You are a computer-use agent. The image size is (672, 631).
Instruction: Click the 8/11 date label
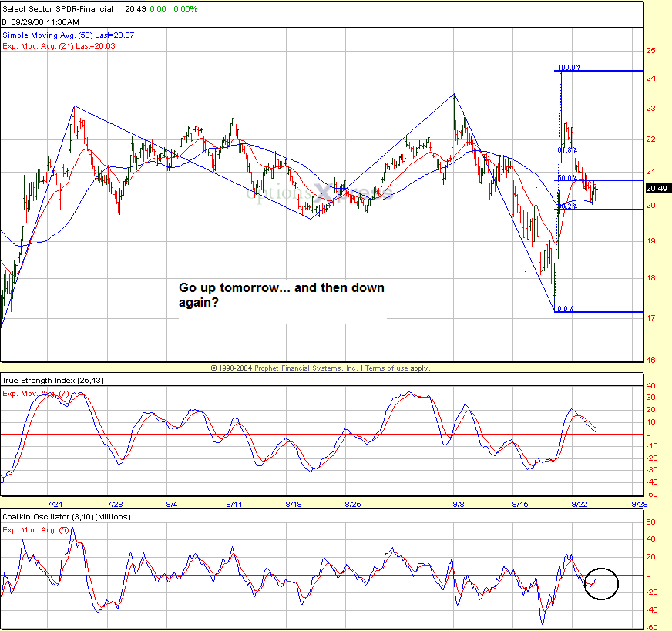[x=234, y=504]
